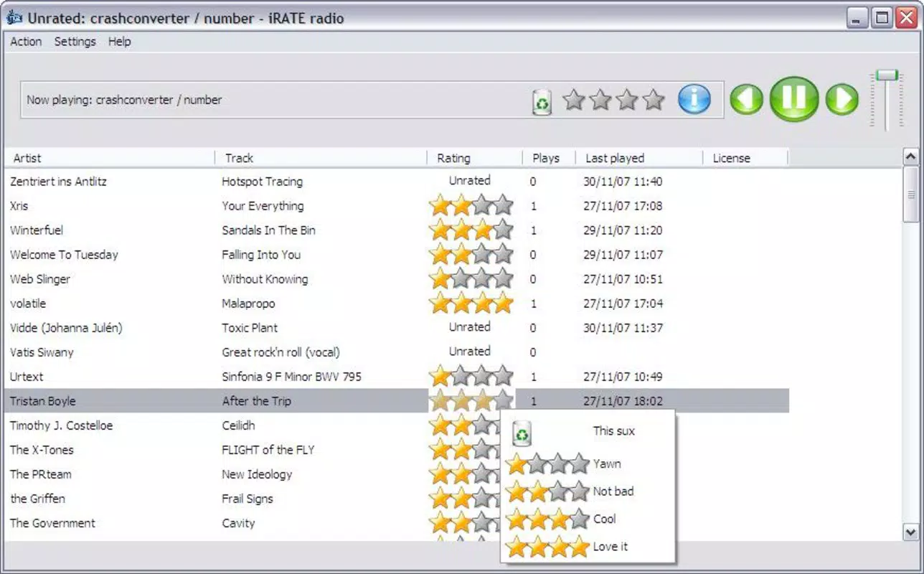The height and width of the screenshot is (574, 924).
Task: Open the Action menu
Action: pos(26,42)
